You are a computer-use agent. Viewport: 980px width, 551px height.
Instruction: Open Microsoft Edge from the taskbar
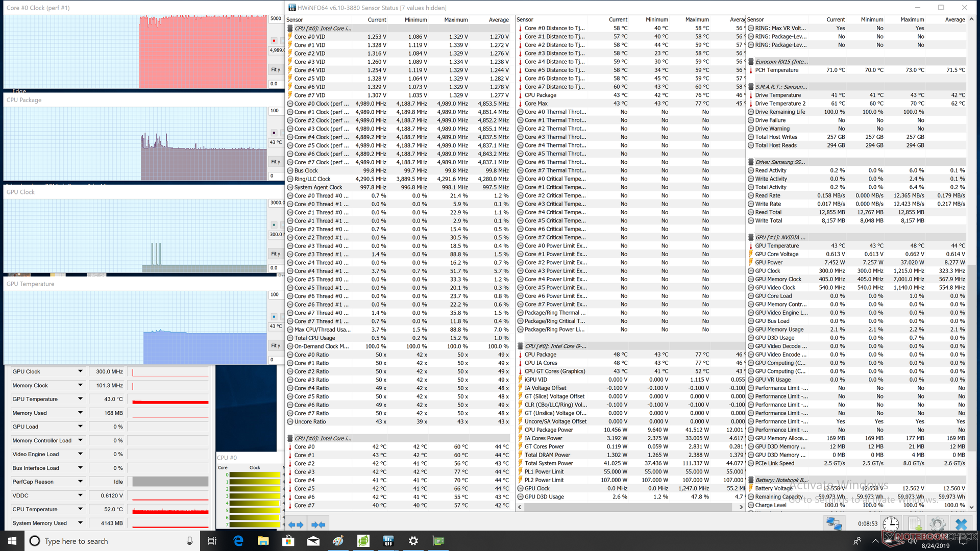click(x=238, y=541)
